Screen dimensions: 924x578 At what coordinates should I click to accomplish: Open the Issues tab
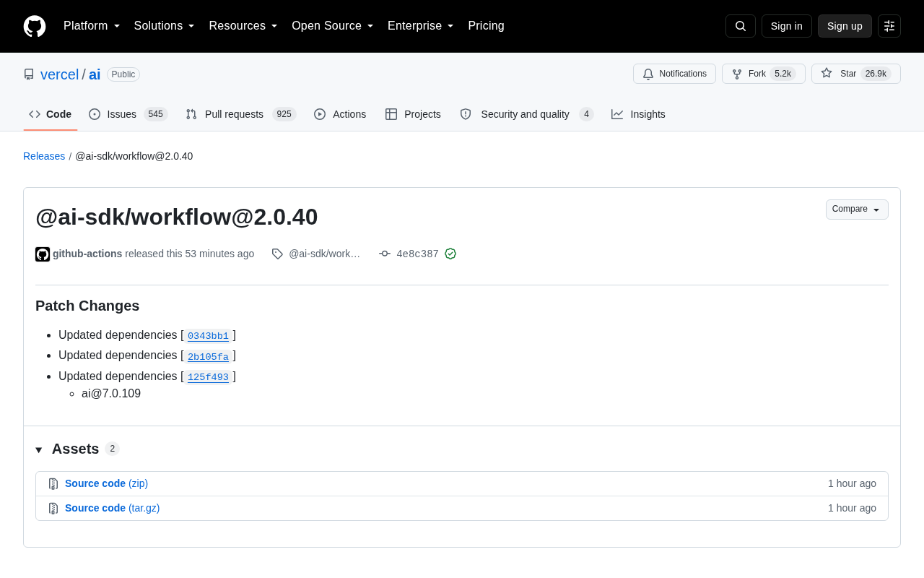(128, 114)
